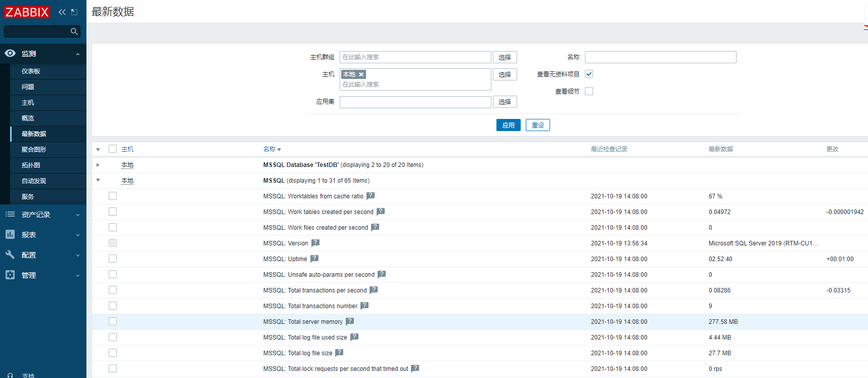This screenshot has height=378, width=868.
Task: Check the MSSQL: Uptime row checkbox
Action: tap(113, 259)
